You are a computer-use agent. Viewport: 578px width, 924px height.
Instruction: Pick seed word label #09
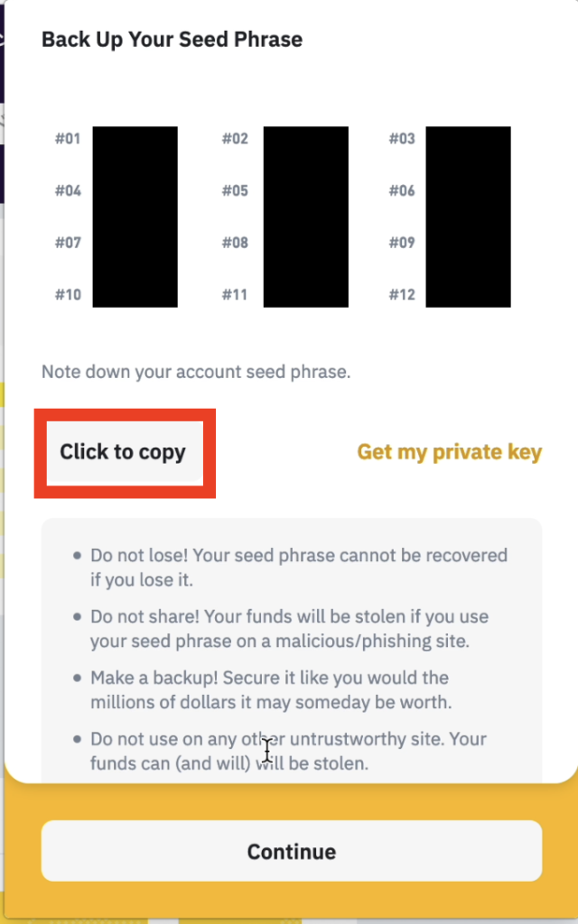point(402,243)
